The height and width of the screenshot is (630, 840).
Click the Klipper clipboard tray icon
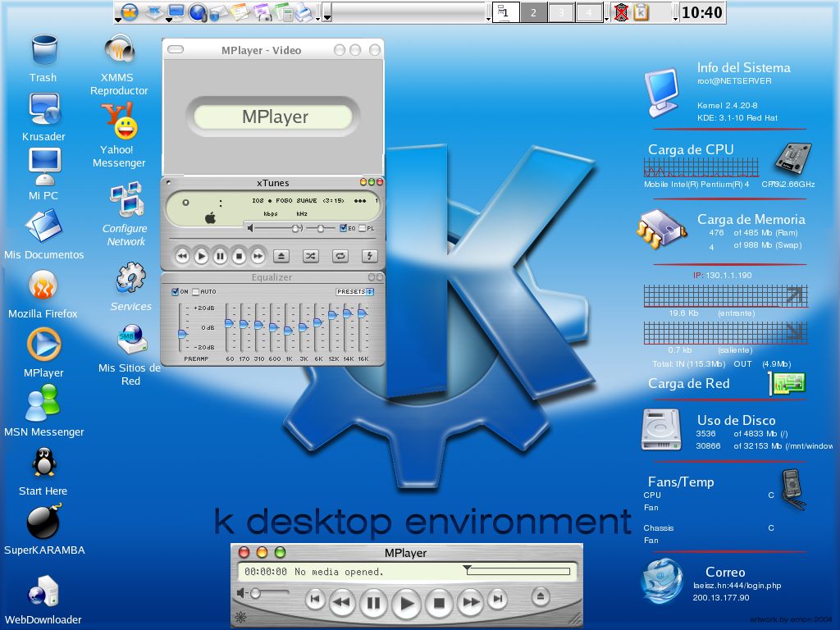[641, 11]
